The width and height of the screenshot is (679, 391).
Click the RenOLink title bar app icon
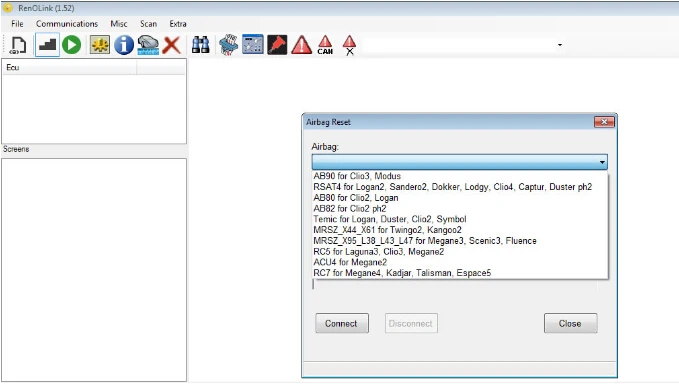point(8,8)
